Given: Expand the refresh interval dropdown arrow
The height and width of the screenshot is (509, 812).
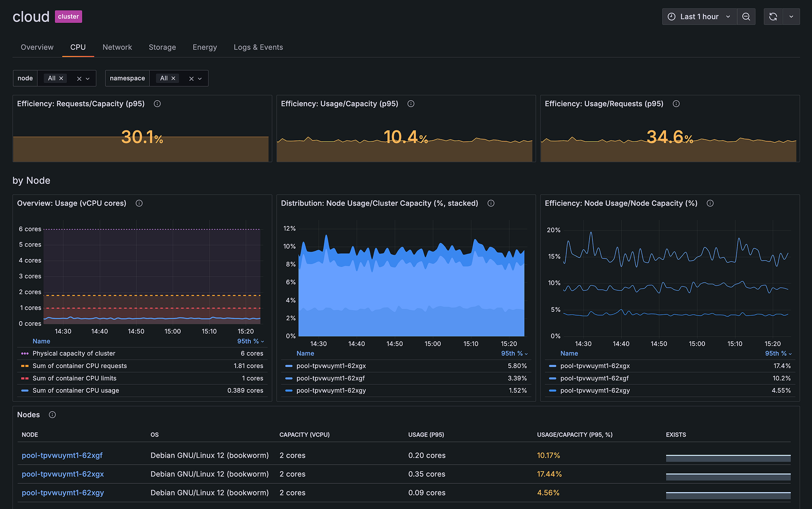Looking at the screenshot, I should [791, 17].
